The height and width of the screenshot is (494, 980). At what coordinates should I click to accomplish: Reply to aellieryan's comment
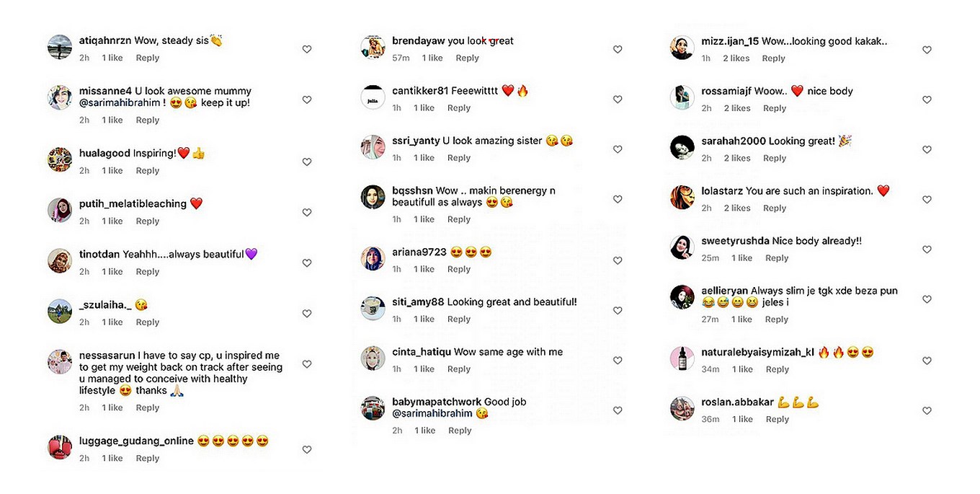click(x=777, y=319)
